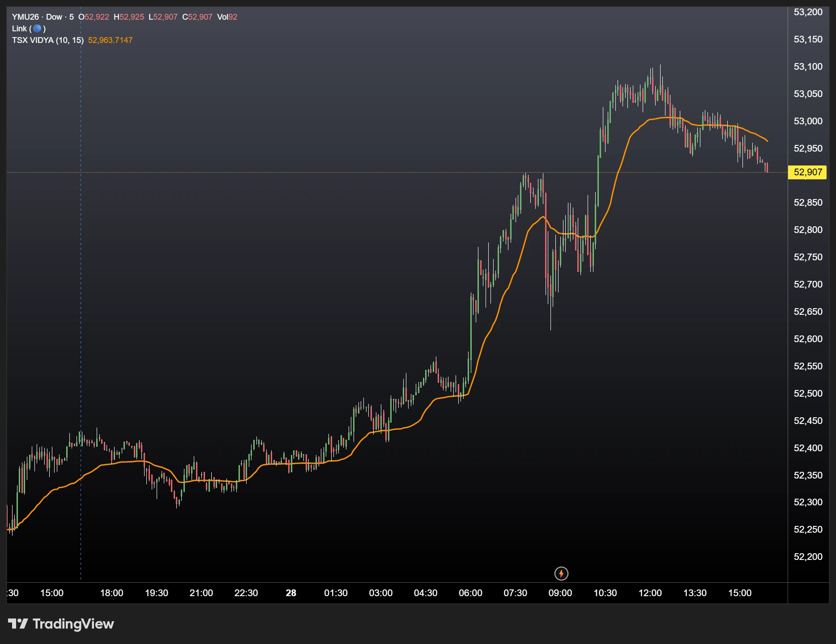Click the 53,200 price axis label
Image resolution: width=836 pixels, height=644 pixels.
[x=808, y=12]
